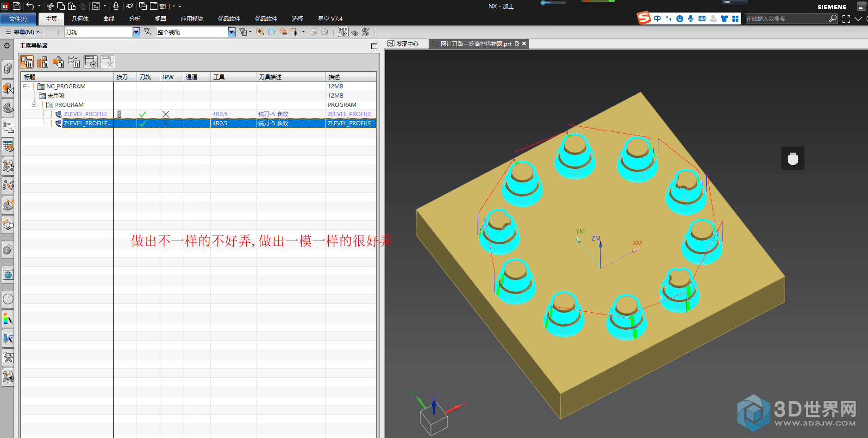Click the magnifier search icon

pyautogui.click(x=832, y=19)
